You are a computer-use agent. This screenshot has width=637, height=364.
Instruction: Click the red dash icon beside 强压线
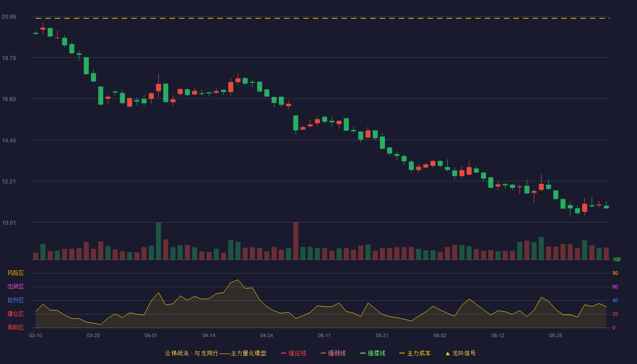pyautogui.click(x=283, y=353)
